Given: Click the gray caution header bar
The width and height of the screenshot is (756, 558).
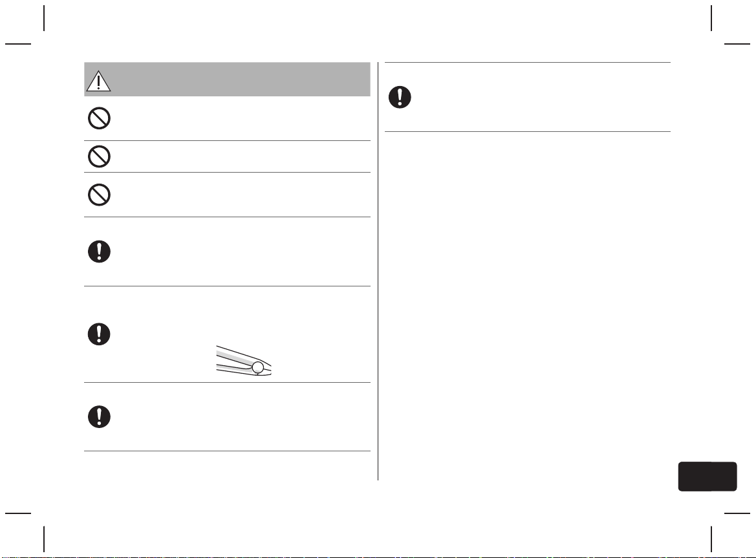Looking at the screenshot, I should (227, 79).
